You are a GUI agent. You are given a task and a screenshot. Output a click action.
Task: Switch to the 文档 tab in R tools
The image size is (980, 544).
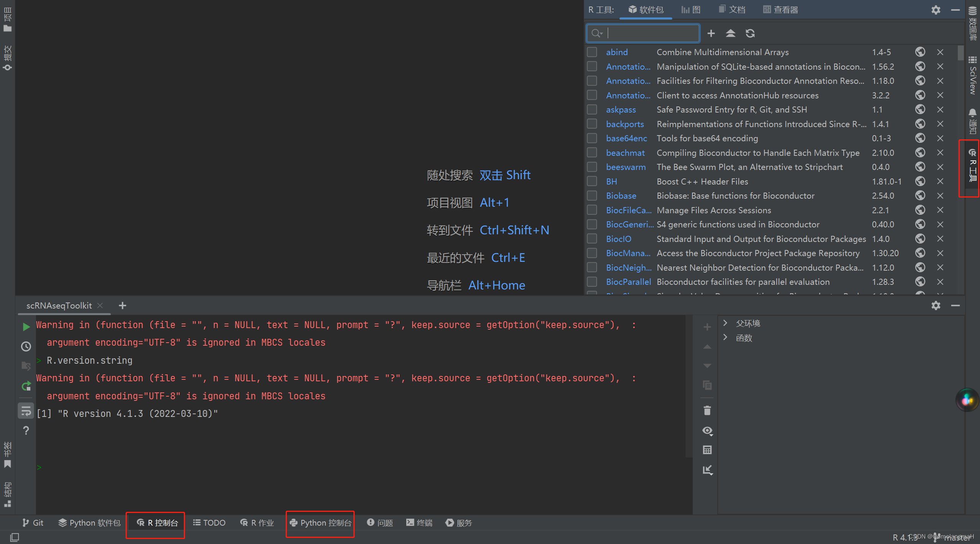coord(732,10)
